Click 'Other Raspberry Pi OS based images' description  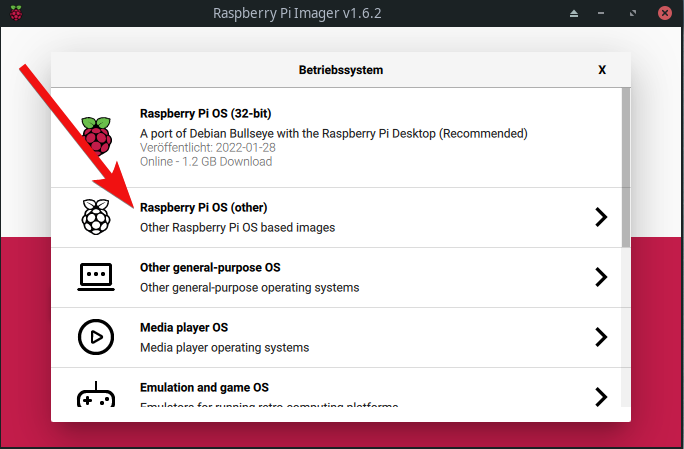coord(237,228)
